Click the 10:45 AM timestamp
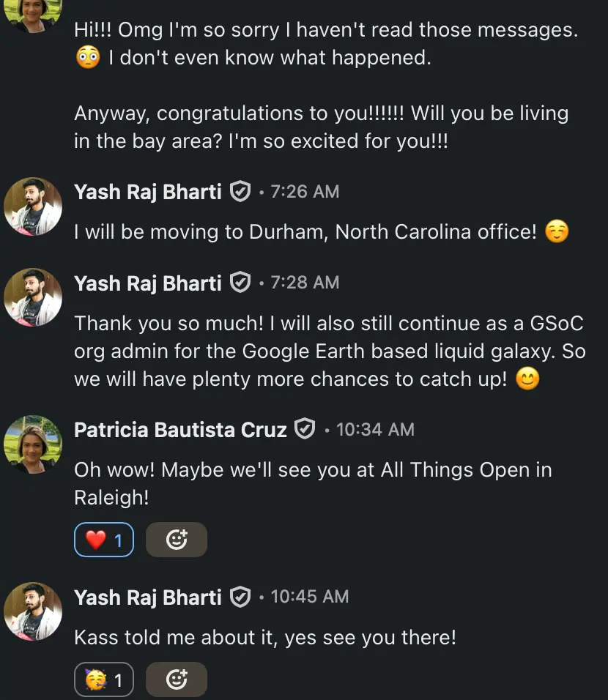608x700 pixels. [310, 597]
